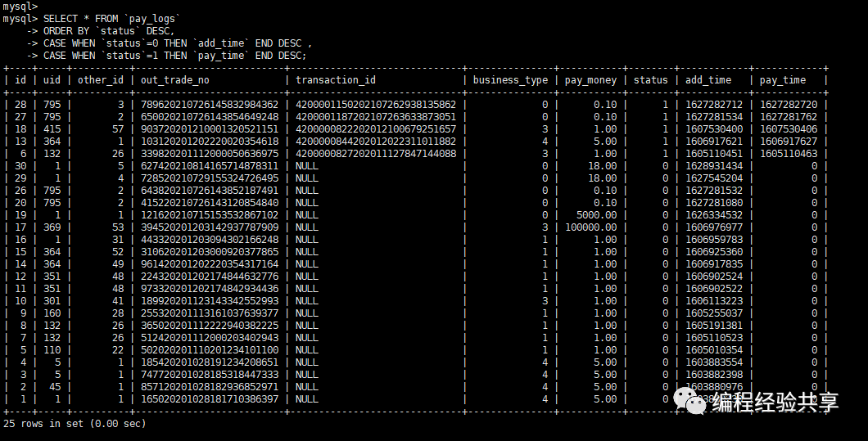Click the ORDER BY status DESC line
Viewport: 868px width, 441px height.
pyautogui.click(x=101, y=31)
